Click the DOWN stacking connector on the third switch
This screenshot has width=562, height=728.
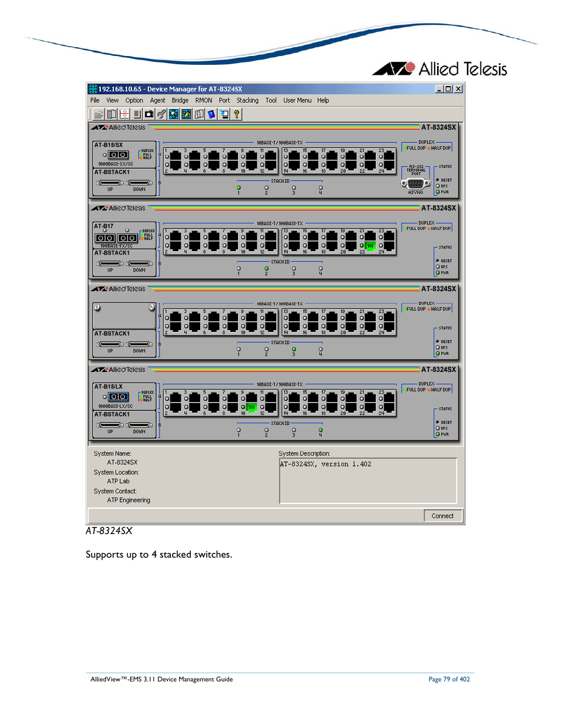[140, 344]
